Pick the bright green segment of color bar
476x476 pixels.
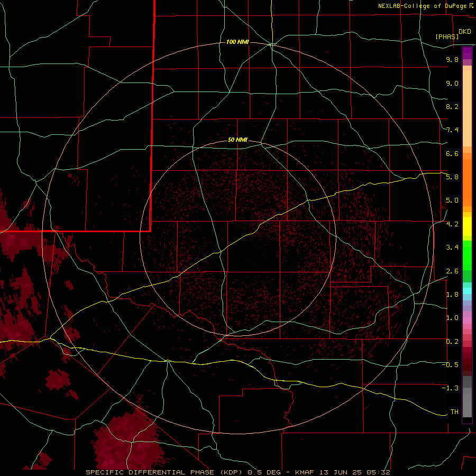coord(467,255)
